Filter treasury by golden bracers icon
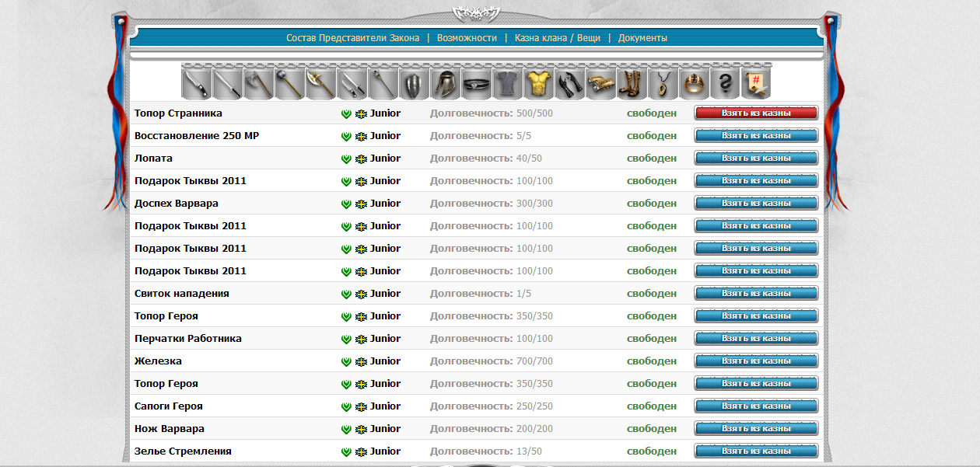The image size is (980, 467). [x=601, y=82]
